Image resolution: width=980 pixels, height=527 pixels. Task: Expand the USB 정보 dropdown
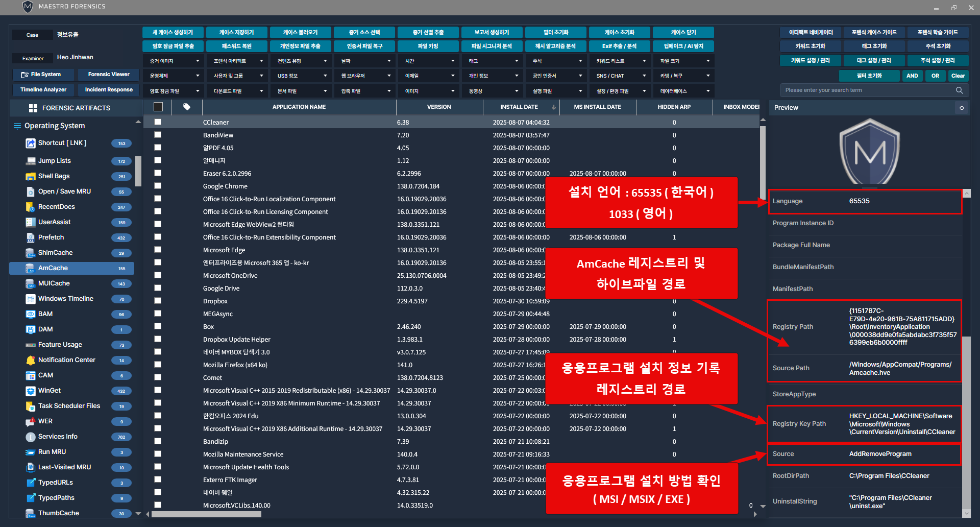301,76
